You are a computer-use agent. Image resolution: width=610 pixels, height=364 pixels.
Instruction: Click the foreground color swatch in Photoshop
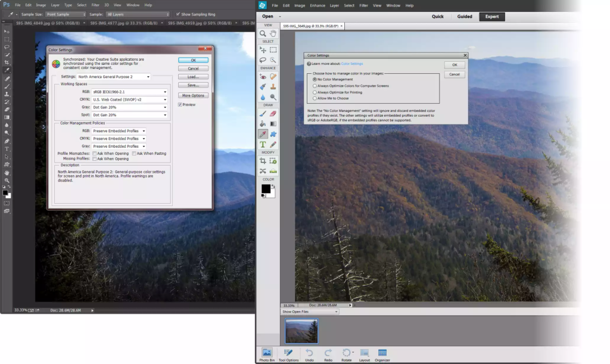point(5,192)
